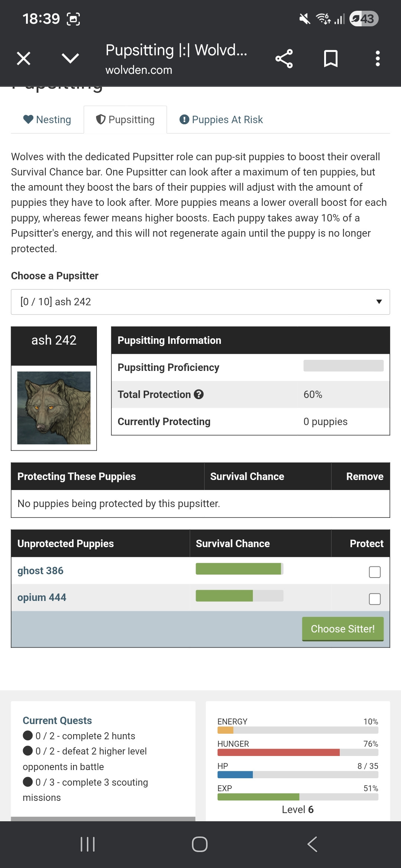Expand the Choose a Pupsitter dropdown
This screenshot has width=401, height=868.
[x=200, y=302]
